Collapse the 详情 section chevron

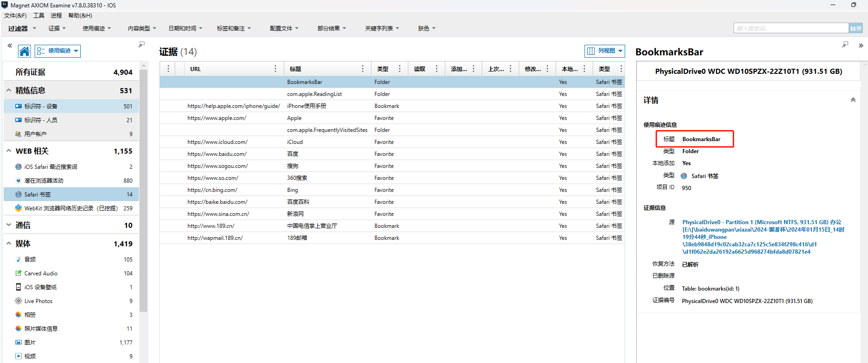click(853, 100)
